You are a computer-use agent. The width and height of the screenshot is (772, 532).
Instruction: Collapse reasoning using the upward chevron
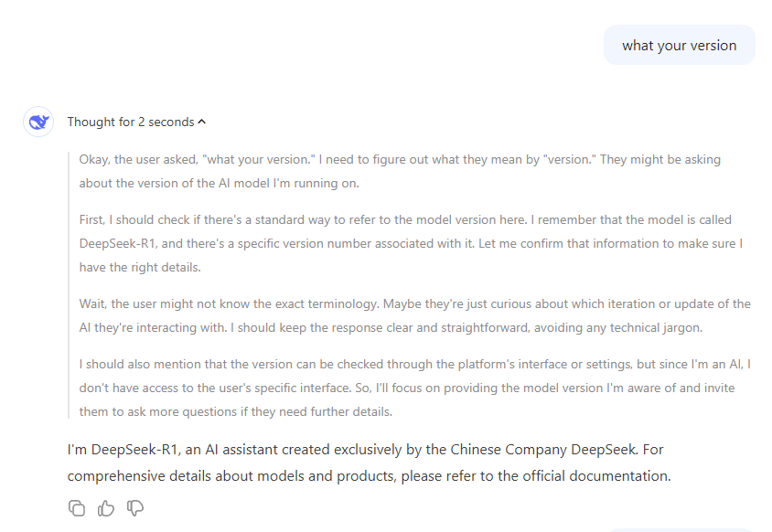202,122
